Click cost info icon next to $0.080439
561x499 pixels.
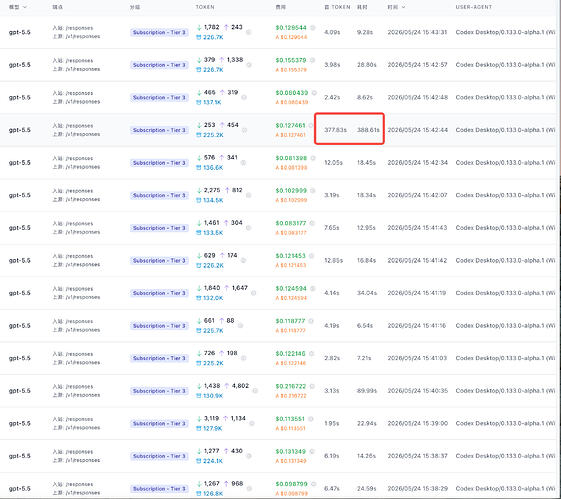(314, 93)
